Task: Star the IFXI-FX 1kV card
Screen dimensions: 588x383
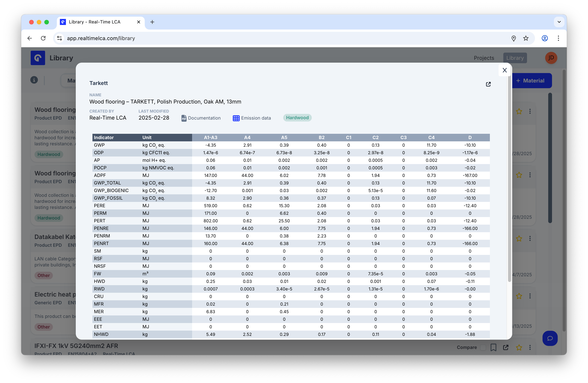Action: (519, 347)
